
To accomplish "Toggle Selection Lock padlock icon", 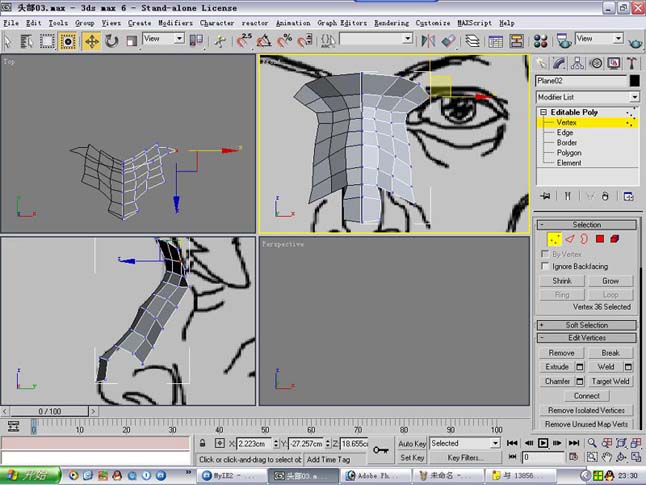I will [x=202, y=443].
